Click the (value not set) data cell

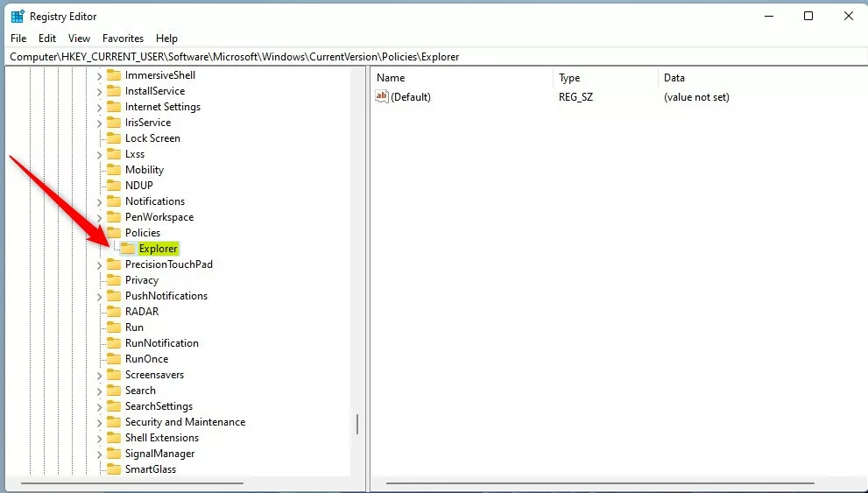coord(696,97)
